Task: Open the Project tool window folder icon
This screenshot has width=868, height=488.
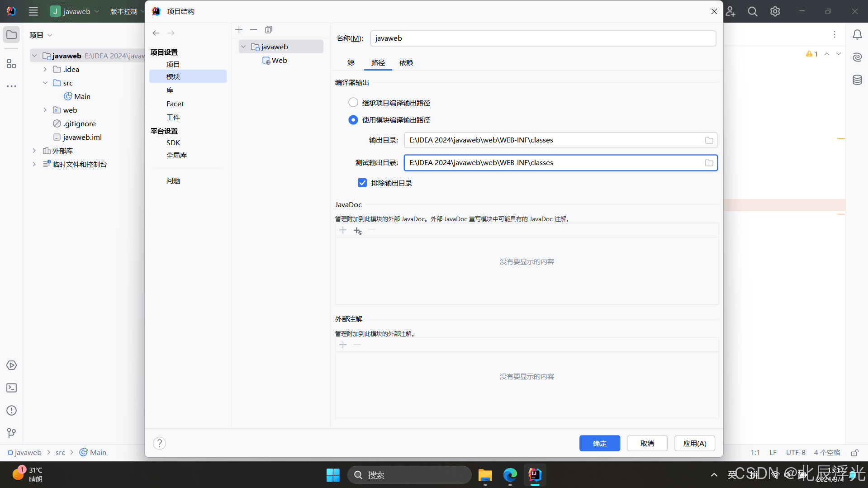Action: coord(11,35)
